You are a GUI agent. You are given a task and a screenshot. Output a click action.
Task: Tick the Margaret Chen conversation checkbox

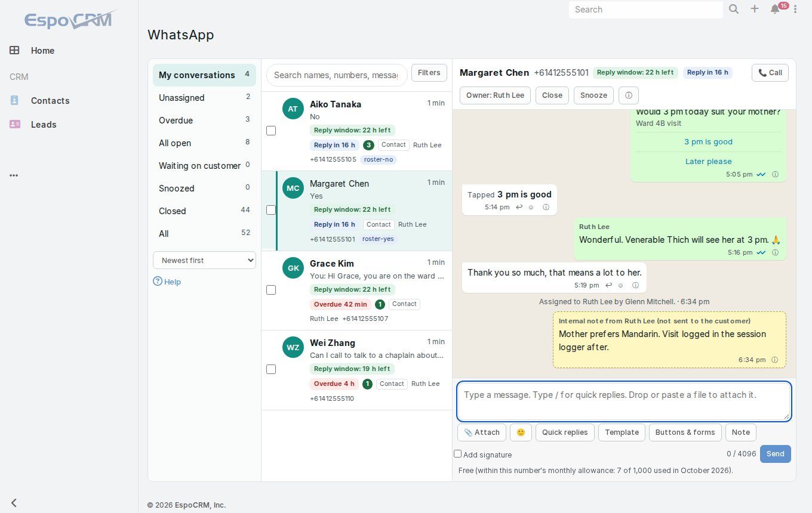point(271,210)
